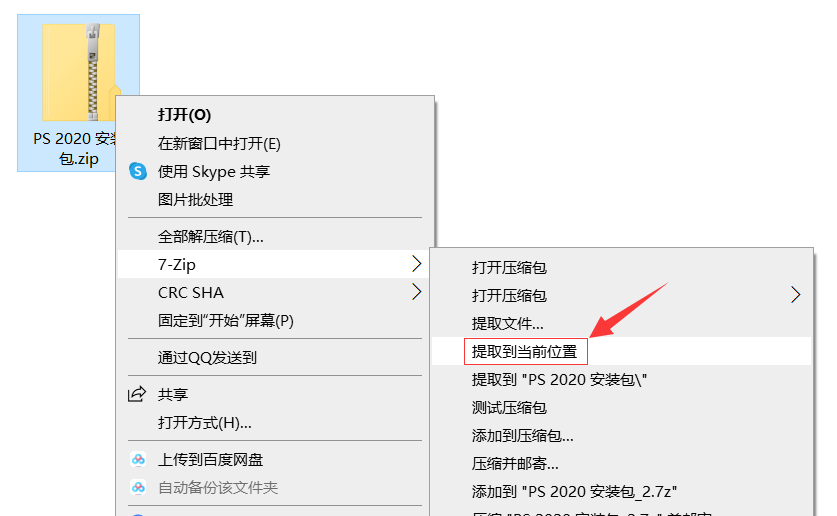Click Baidu Netdisk icon next to 上传到百度网盘
The height and width of the screenshot is (516, 837).
(138, 459)
